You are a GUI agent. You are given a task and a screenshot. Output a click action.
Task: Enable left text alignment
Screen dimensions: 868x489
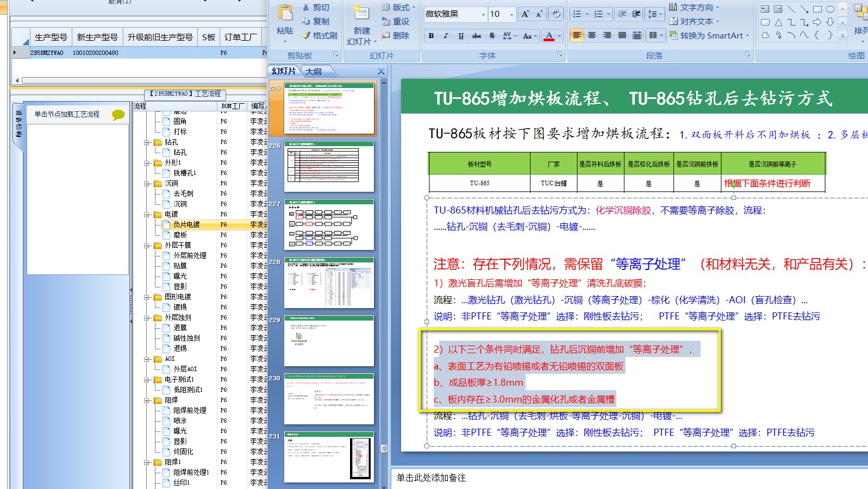577,36
